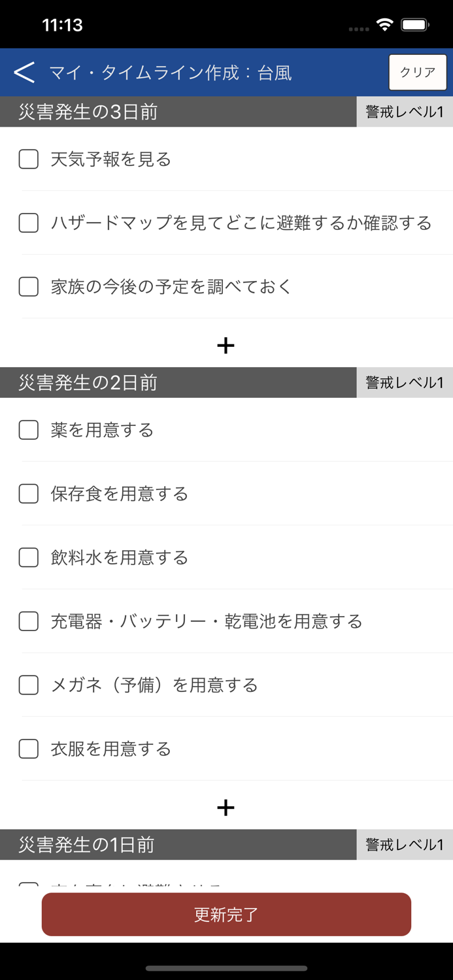Tap the back chevron to return
This screenshot has height=980, width=453.
pyautogui.click(x=25, y=72)
